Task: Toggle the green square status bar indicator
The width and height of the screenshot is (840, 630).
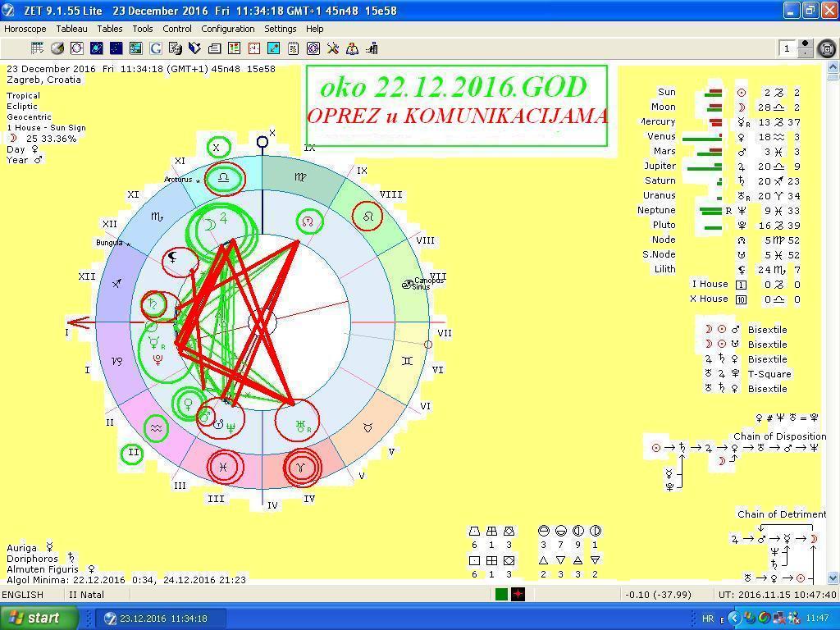Action: [501, 595]
